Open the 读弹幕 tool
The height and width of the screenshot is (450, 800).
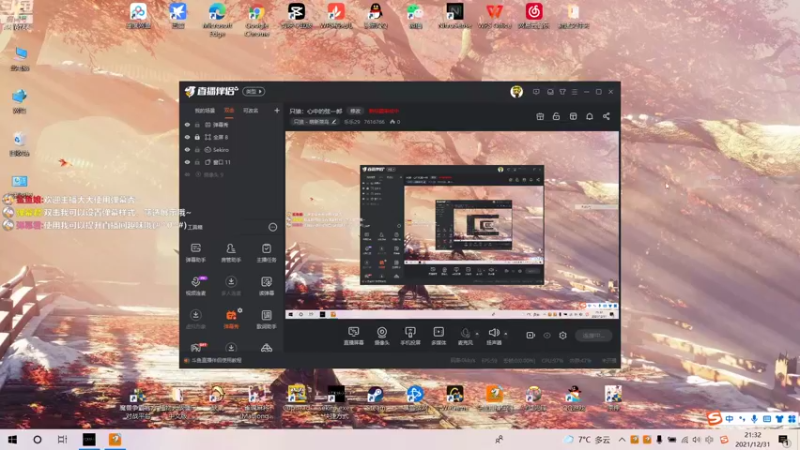266,286
